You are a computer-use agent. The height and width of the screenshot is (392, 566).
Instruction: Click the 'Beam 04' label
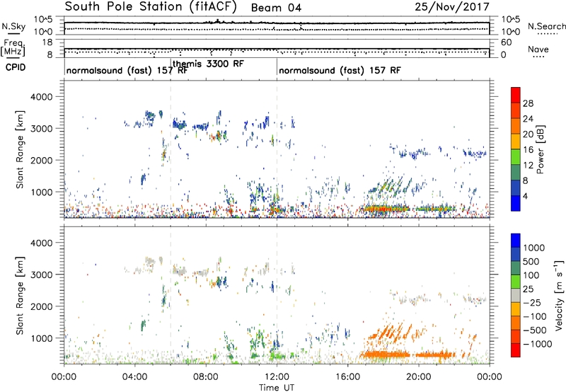(276, 8)
